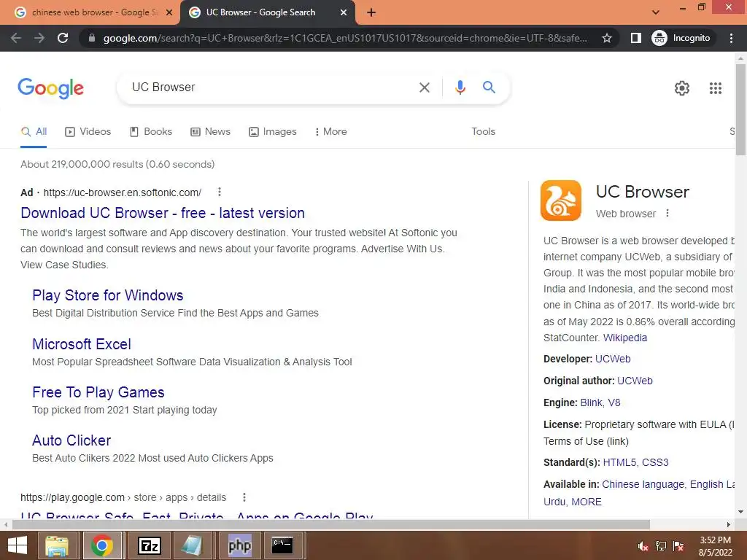Image resolution: width=747 pixels, height=560 pixels.
Task: Open the network tray icon
Action: pyautogui.click(x=661, y=546)
